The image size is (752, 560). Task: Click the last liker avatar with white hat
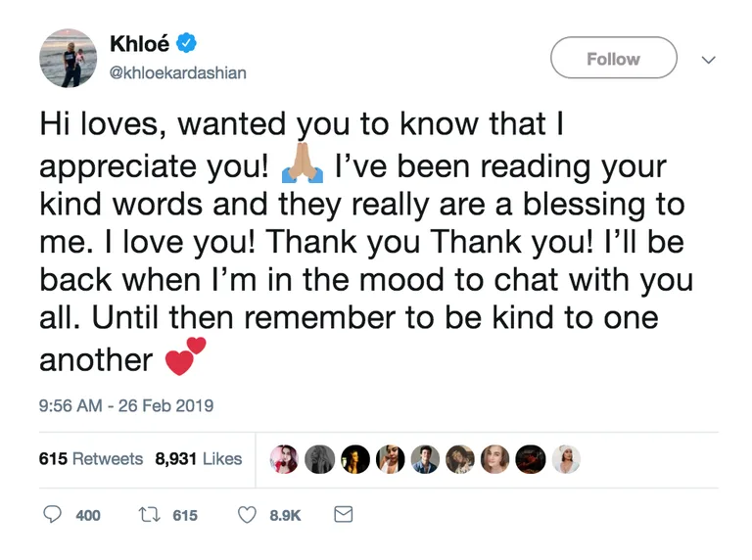[566, 459]
